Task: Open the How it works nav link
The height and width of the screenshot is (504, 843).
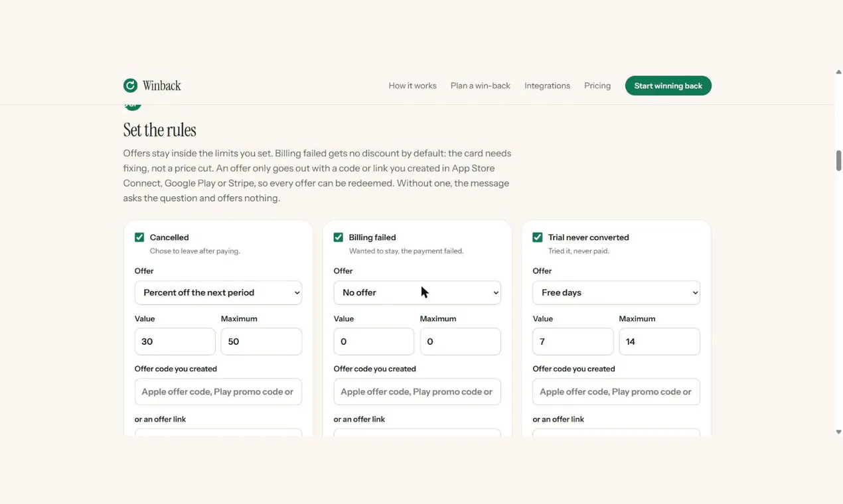Action: [x=413, y=86]
